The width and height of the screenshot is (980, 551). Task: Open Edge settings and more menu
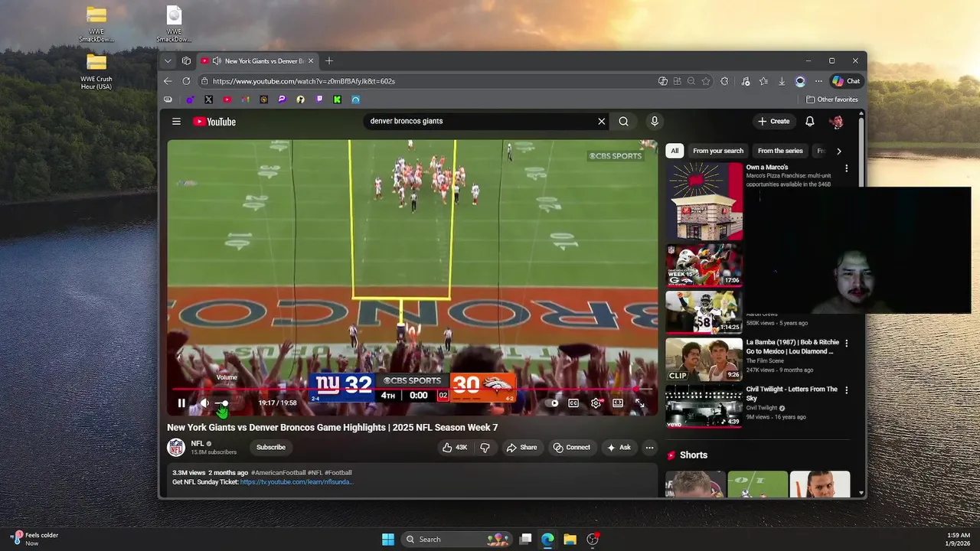pos(818,81)
